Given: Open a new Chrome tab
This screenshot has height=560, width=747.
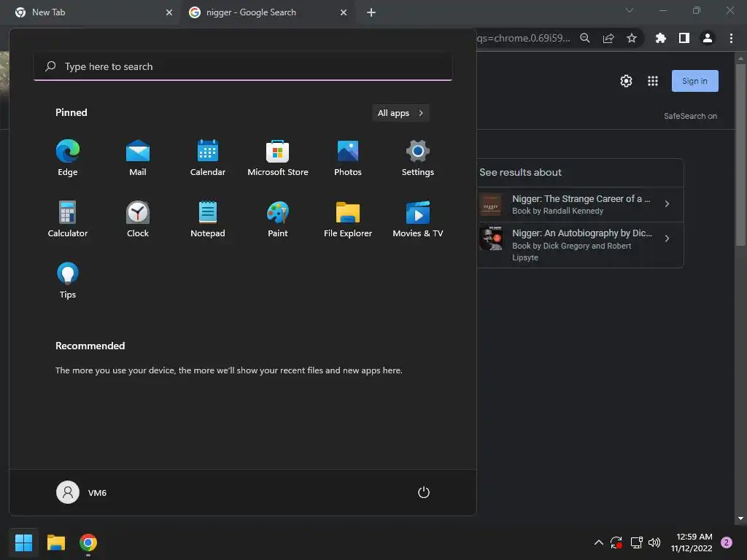Looking at the screenshot, I should pyautogui.click(x=371, y=12).
